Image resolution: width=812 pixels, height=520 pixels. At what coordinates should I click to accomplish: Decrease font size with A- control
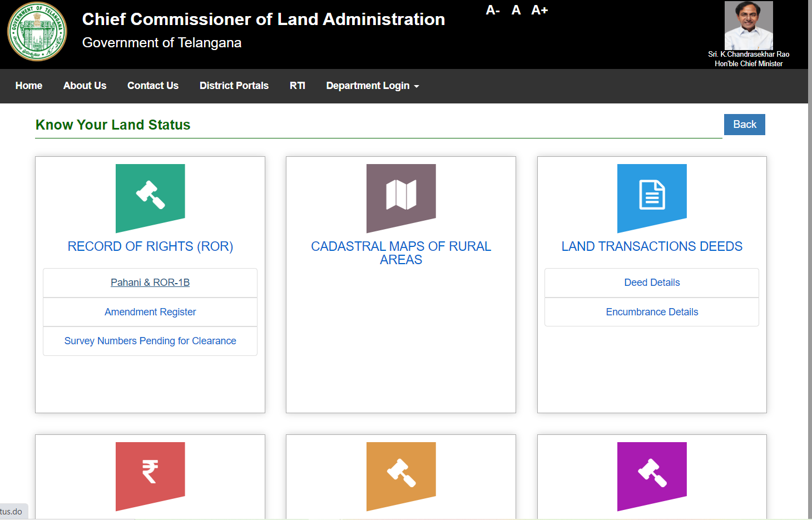(493, 10)
